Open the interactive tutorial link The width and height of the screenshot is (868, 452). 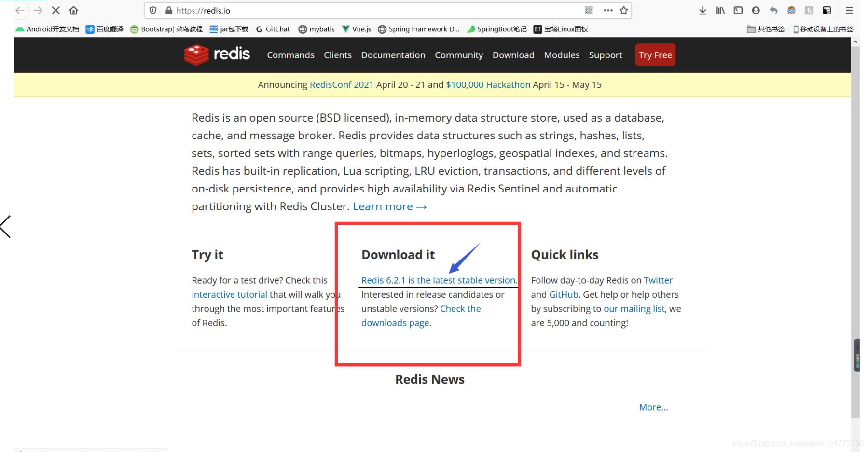(229, 294)
